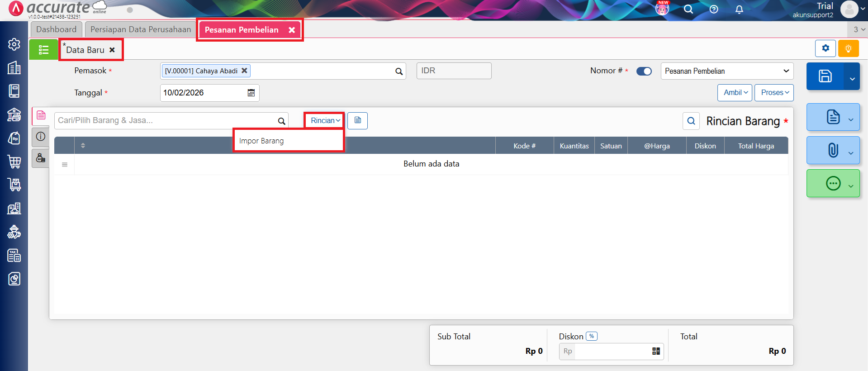Click the help question mark icon
The width and height of the screenshot is (868, 371).
pos(714,10)
